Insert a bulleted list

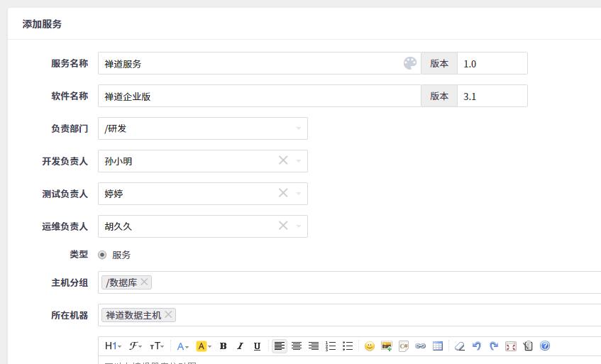[348, 346]
